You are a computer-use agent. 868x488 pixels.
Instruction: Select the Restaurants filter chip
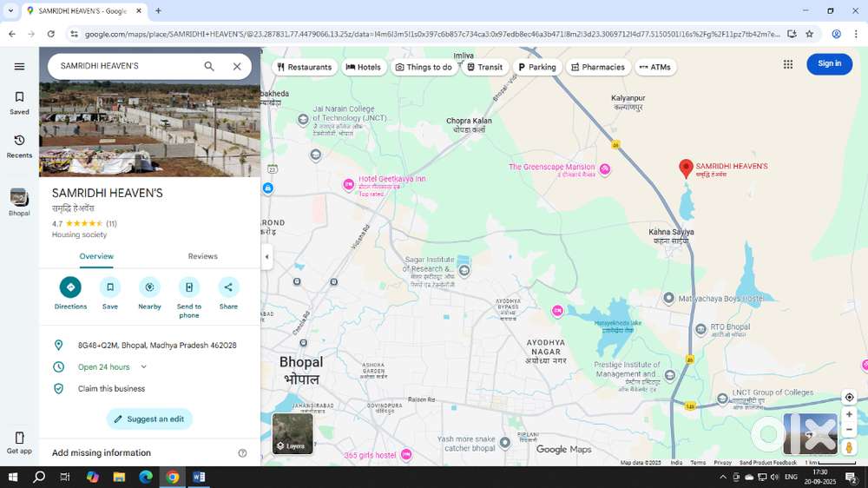[304, 67]
